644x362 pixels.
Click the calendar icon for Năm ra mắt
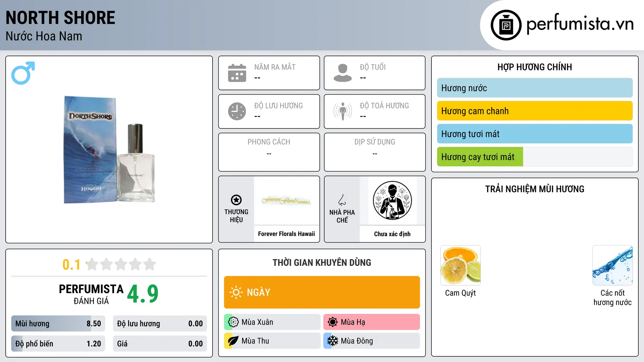(x=237, y=73)
